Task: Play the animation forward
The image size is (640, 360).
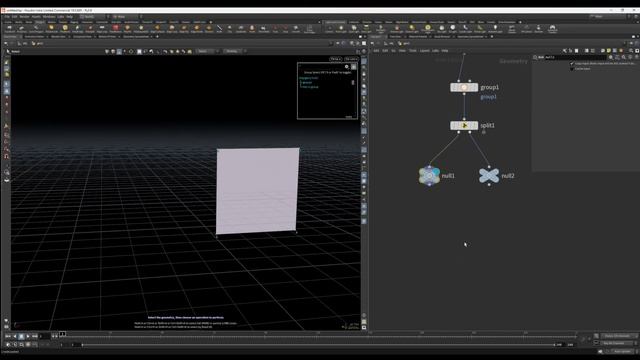Action: point(28,336)
